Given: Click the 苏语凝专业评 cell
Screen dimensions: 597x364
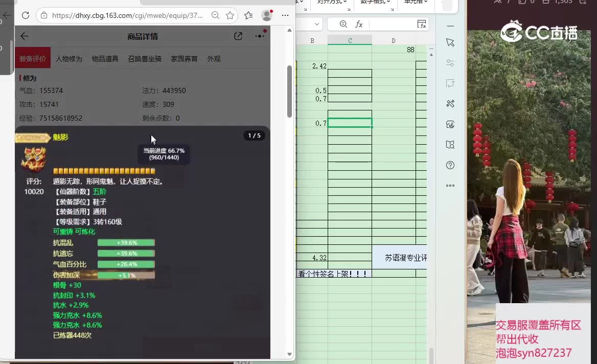Looking at the screenshot, I should point(399,257).
